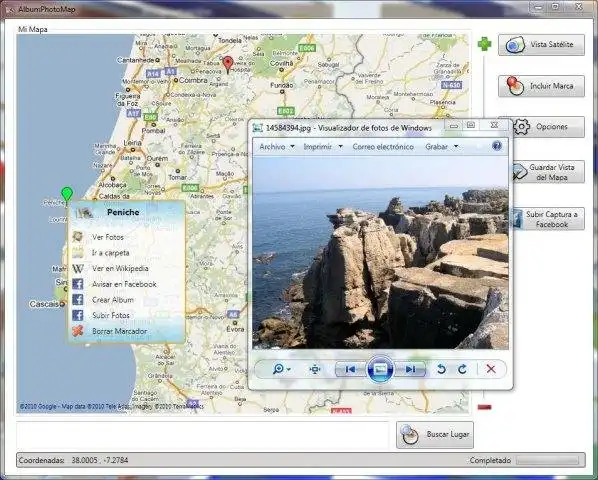598x480 pixels.
Task: Choose Borrar Marcador menu entry
Action: (x=119, y=331)
